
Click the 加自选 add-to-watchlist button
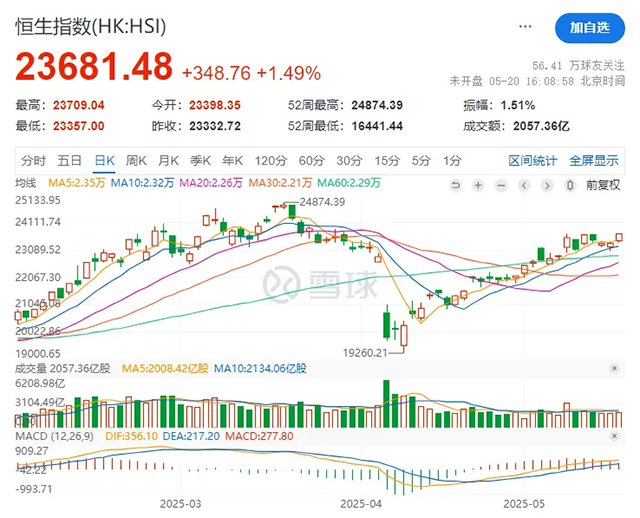[x=590, y=28]
